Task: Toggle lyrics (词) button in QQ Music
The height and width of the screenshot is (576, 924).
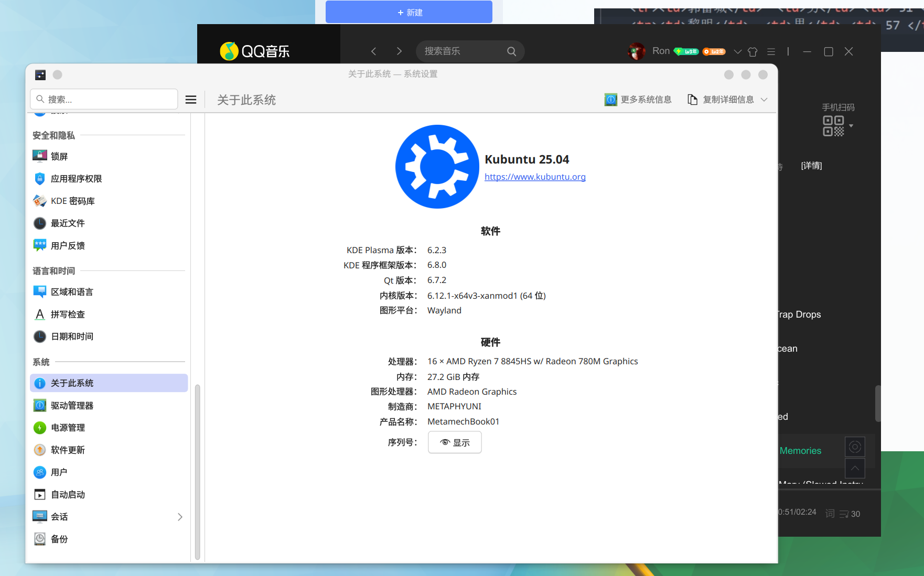Action: [x=830, y=514]
